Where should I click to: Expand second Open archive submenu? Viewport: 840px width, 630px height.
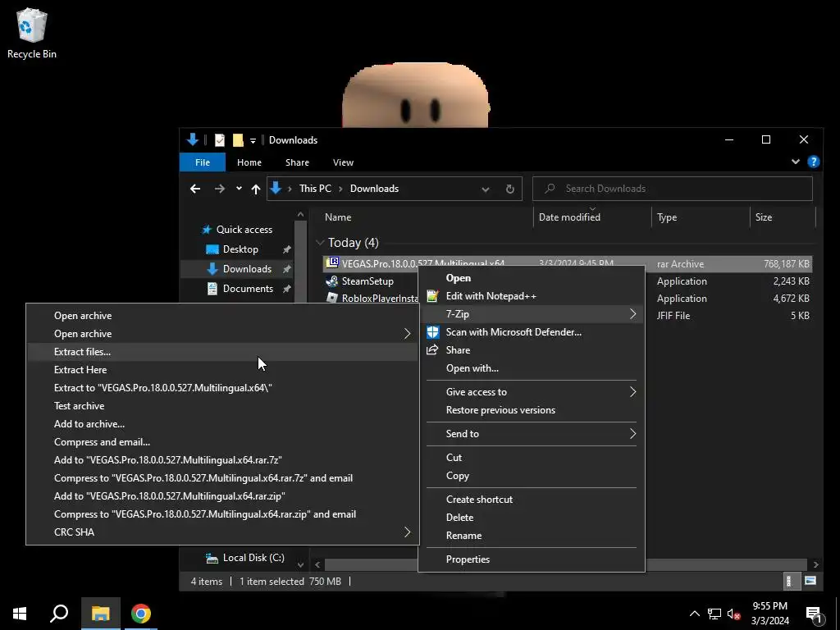pos(222,334)
